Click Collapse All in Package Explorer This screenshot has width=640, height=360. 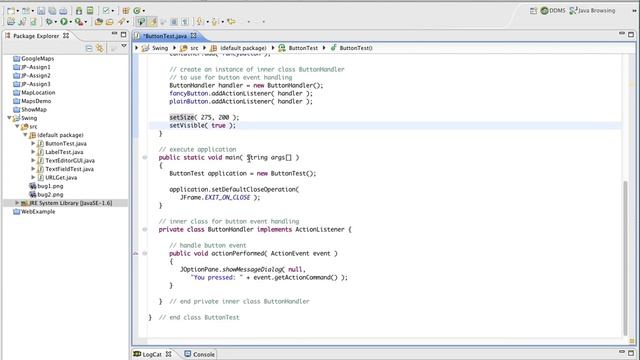tap(89, 48)
